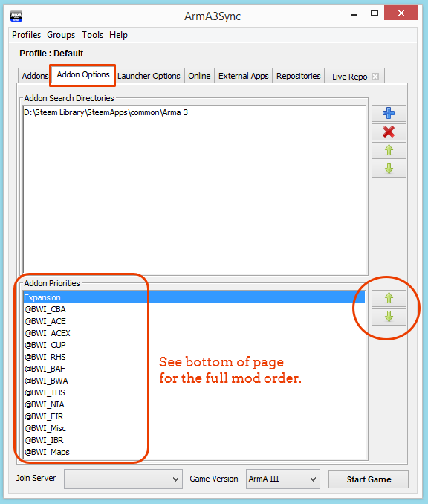Select Expansion in Addon Priorities
Screen dimensions: 428x504
tap(194, 297)
